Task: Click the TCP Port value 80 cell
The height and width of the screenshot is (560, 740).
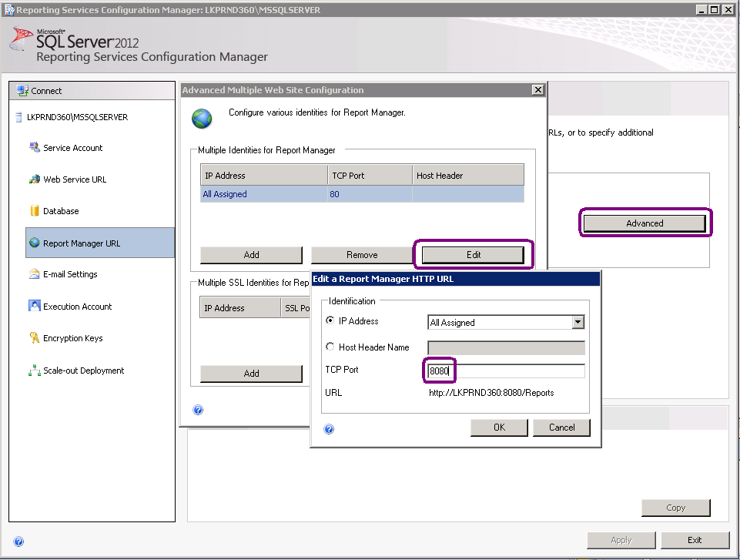Action: point(370,194)
